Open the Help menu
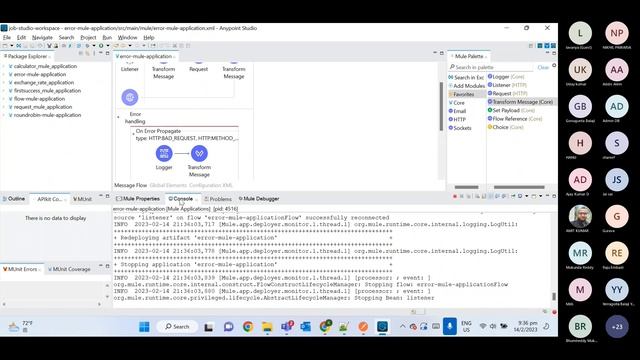Screen dimensions: 640x360 149,37
